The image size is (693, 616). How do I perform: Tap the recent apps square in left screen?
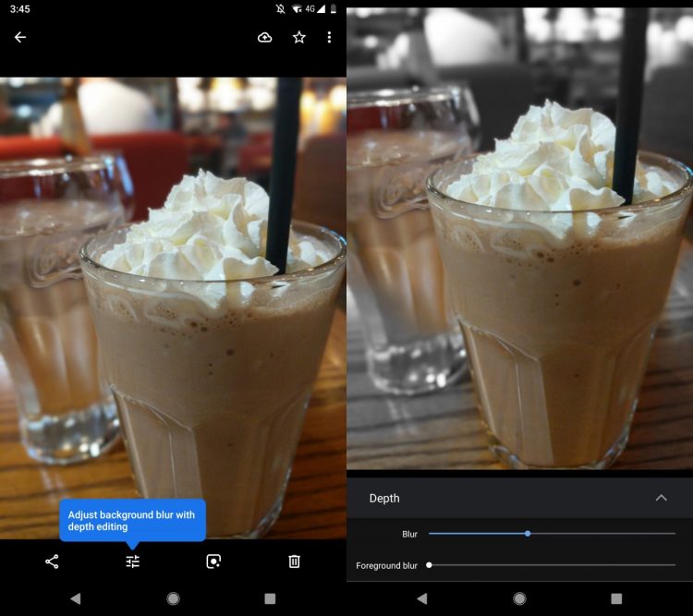tap(270, 598)
